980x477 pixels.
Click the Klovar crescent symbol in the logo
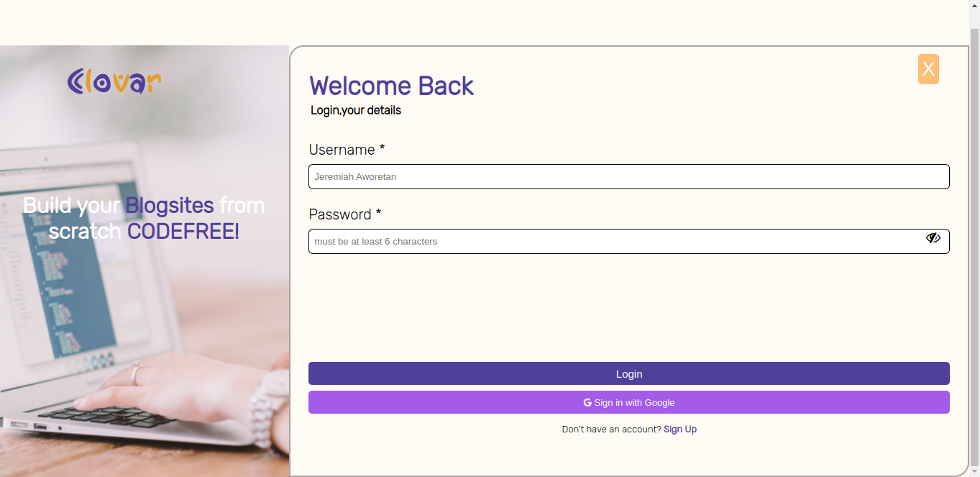pyautogui.click(x=76, y=81)
